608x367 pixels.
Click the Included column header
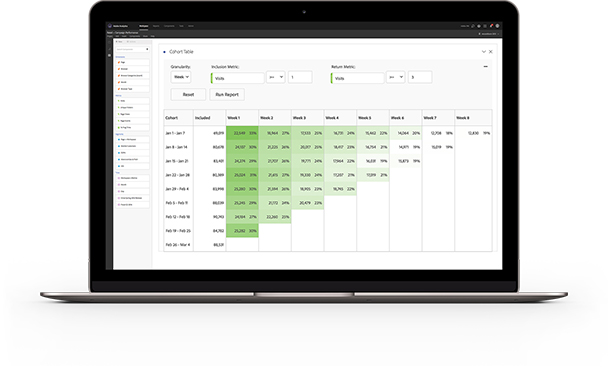tap(209, 118)
